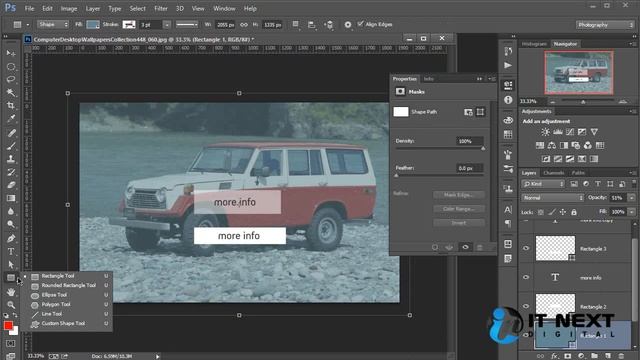Screen dimensions: 640x360
Task: Select the Move tool
Action: tap(11, 53)
